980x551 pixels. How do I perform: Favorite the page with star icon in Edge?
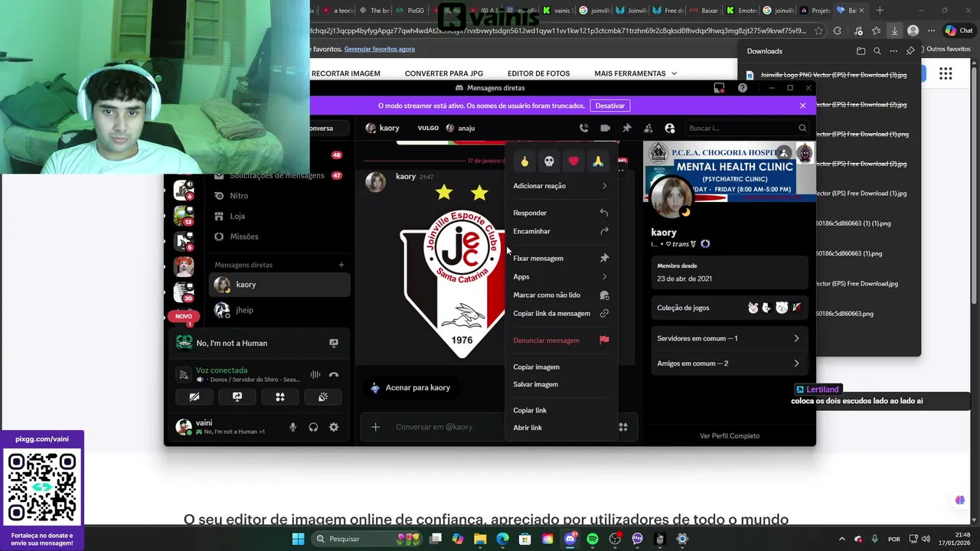[818, 31]
